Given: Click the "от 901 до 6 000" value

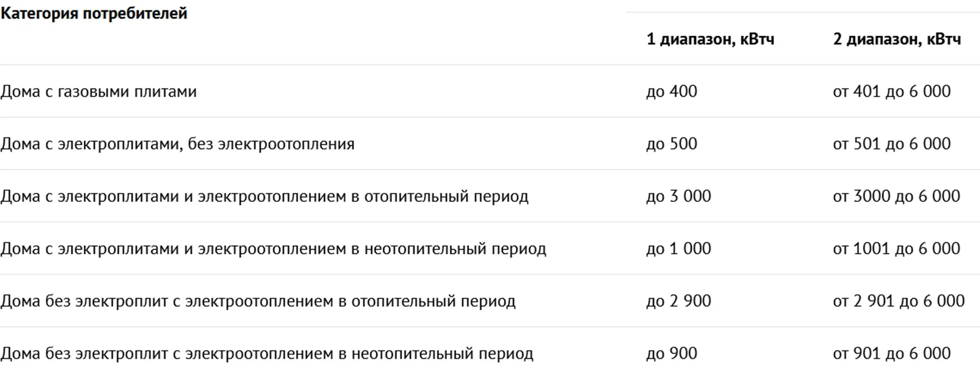Looking at the screenshot, I should pyautogui.click(x=891, y=353).
